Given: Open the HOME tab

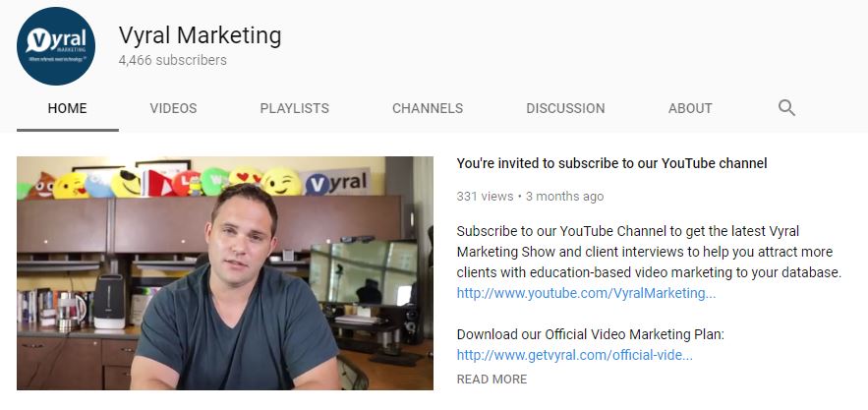Looking at the screenshot, I should (68, 108).
